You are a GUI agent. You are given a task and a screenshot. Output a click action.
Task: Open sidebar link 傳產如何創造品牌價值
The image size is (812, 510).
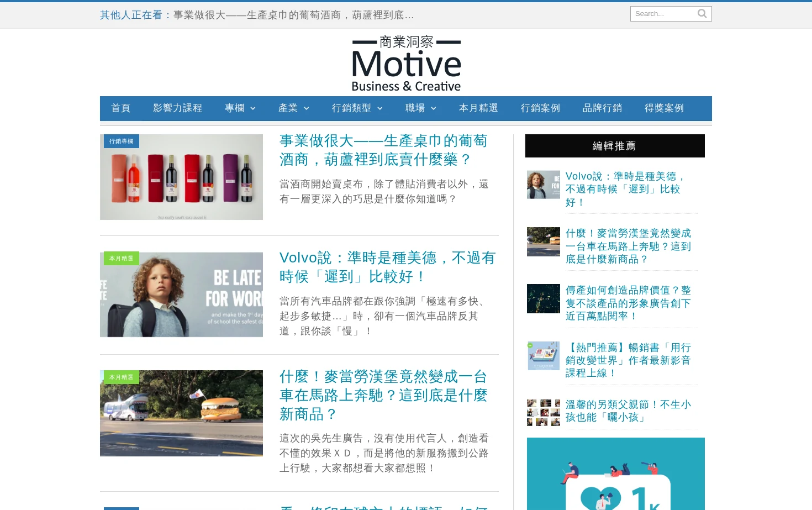628,303
